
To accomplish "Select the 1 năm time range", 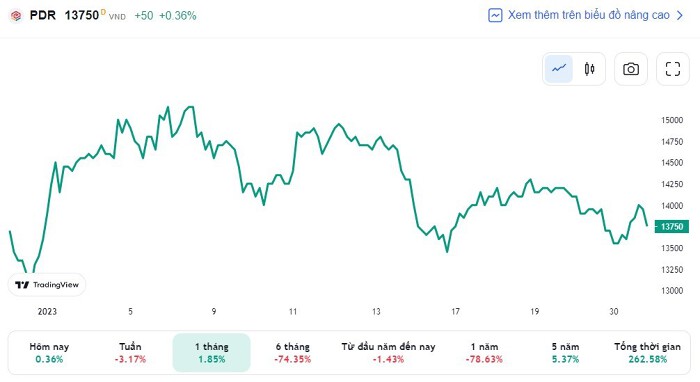I will tap(484, 353).
